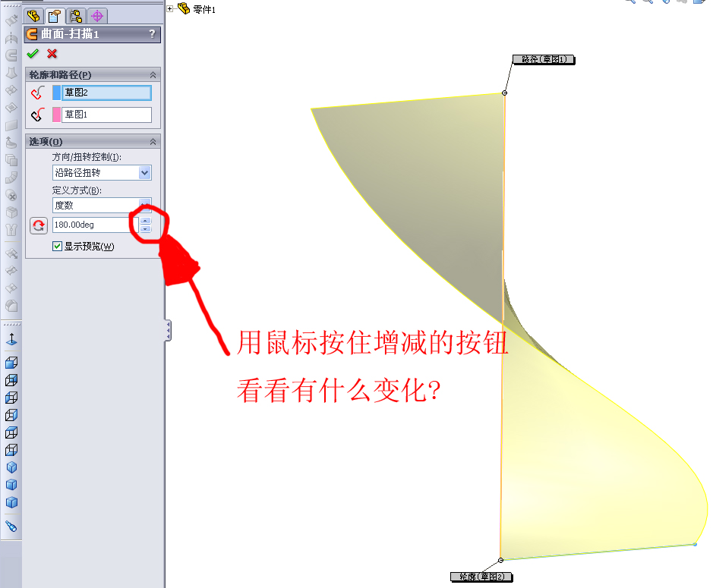The image size is (713, 588).
Task: Click the Extruded Surface tool icon
Action: tap(11, 20)
